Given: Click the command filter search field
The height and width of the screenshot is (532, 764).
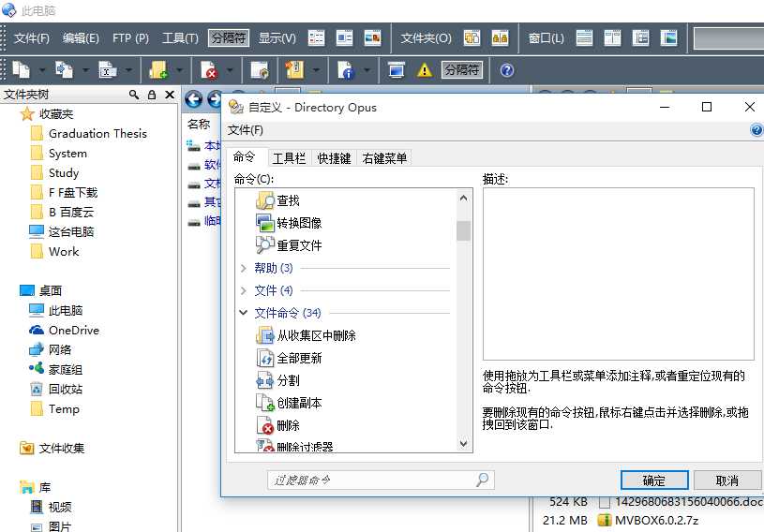Looking at the screenshot, I should tap(381, 480).
